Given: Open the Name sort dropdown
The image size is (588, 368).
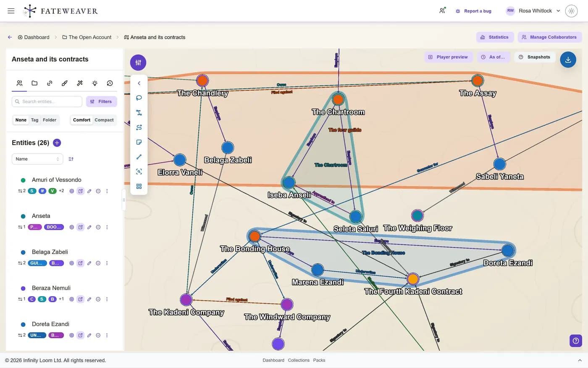Looking at the screenshot, I should (37, 159).
